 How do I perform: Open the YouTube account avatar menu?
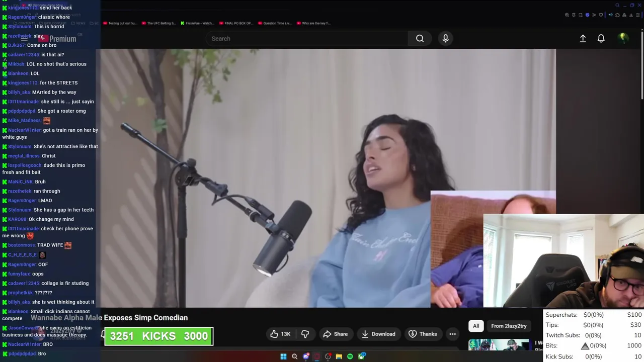623,38
